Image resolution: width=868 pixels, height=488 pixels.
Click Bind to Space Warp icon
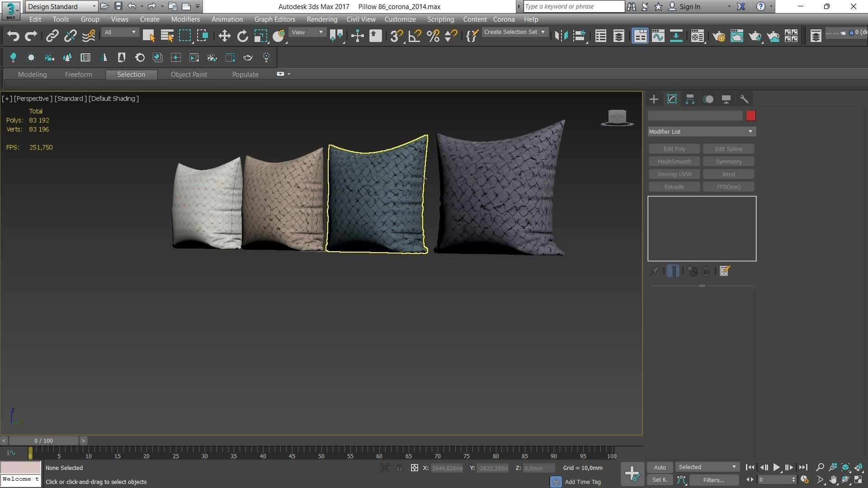(x=89, y=36)
